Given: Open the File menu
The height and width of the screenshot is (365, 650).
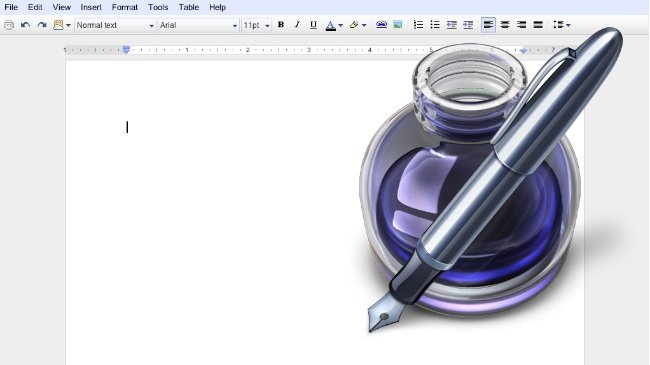Looking at the screenshot, I should tap(11, 7).
